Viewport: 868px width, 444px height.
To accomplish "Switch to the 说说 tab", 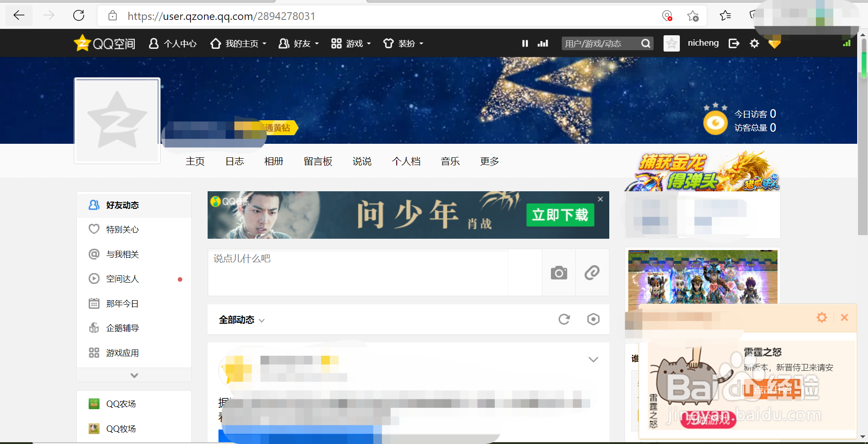I will (x=362, y=161).
